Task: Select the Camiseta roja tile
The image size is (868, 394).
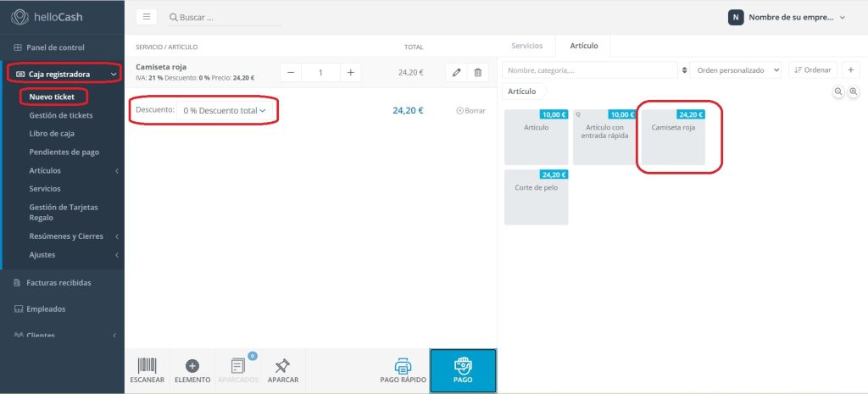Action: [673, 137]
